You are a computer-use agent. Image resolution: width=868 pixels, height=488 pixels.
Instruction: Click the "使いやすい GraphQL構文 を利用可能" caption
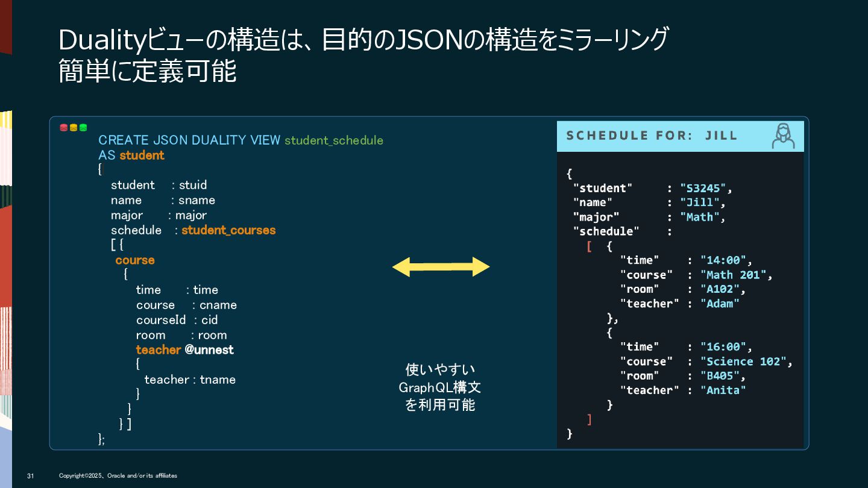[x=440, y=387]
